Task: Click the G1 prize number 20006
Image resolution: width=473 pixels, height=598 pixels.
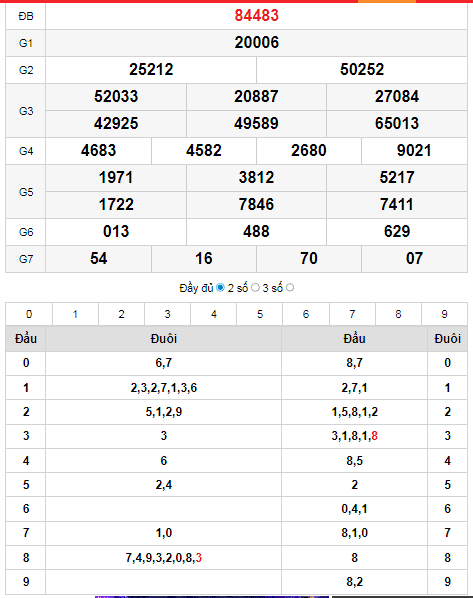Action: coord(256,42)
